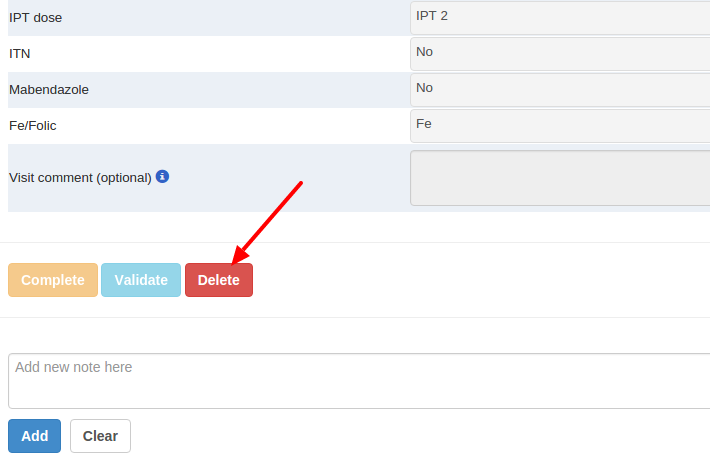Viewport: 710px width, 469px height.
Task: Click the Visit comment text box
Action: pyautogui.click(x=560, y=178)
